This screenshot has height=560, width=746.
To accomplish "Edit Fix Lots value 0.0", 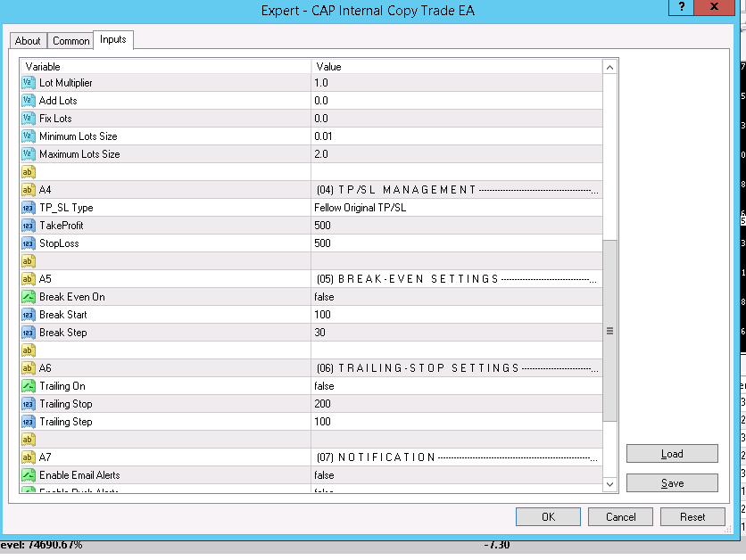I will click(457, 119).
